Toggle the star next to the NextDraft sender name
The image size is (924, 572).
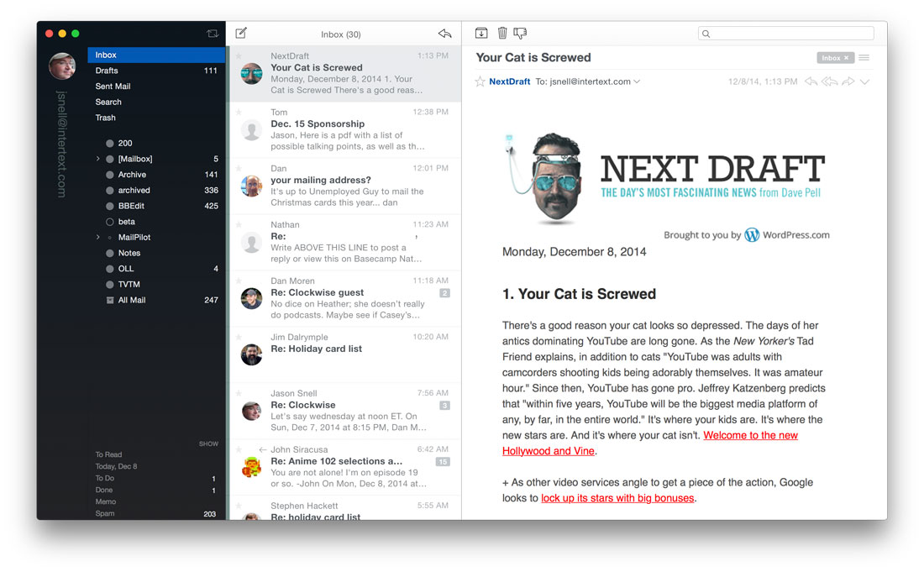[x=480, y=81]
